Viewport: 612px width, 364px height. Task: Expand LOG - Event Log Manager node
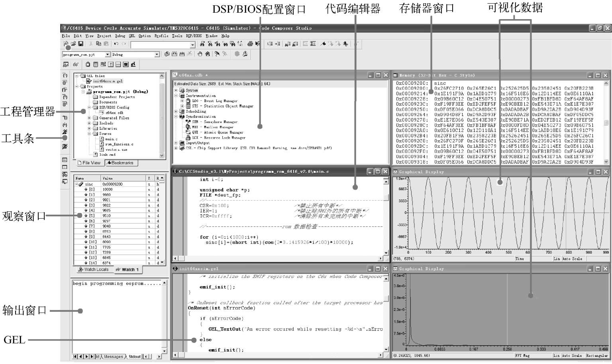coord(182,101)
